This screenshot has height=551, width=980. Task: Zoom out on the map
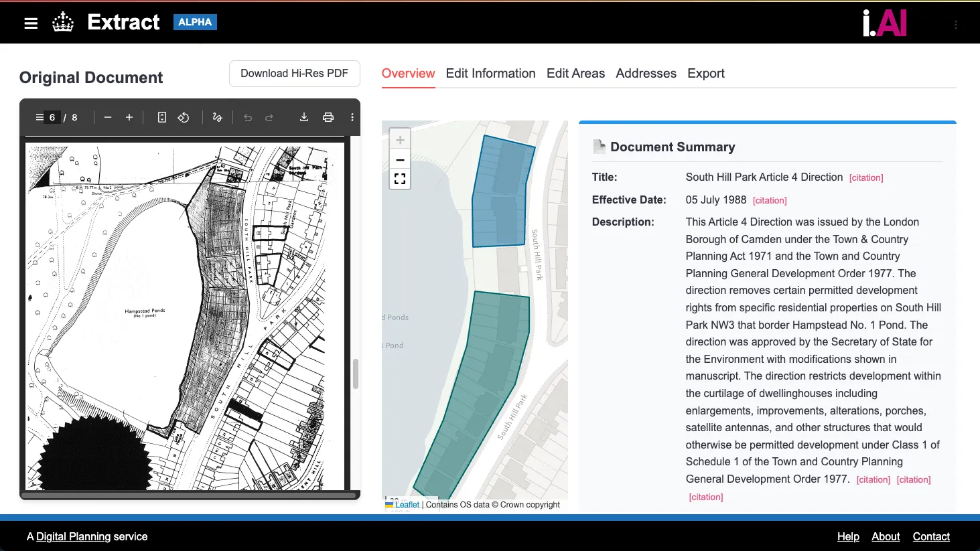(400, 160)
